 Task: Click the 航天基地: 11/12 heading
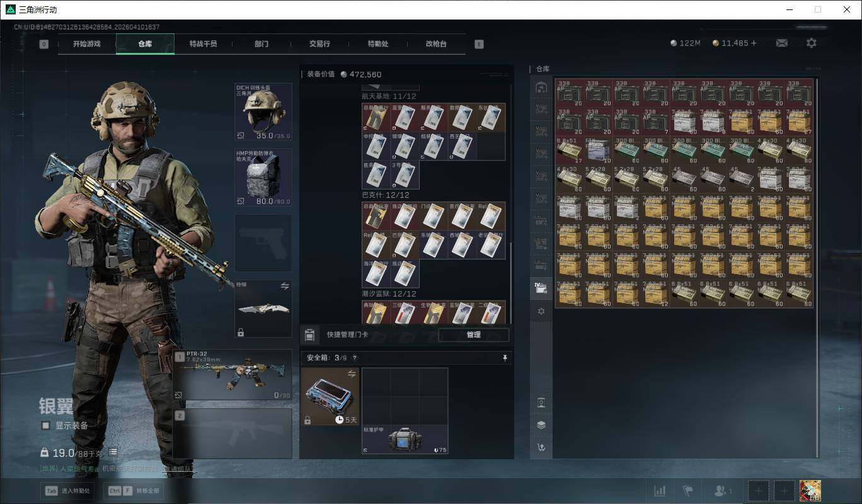(x=389, y=96)
